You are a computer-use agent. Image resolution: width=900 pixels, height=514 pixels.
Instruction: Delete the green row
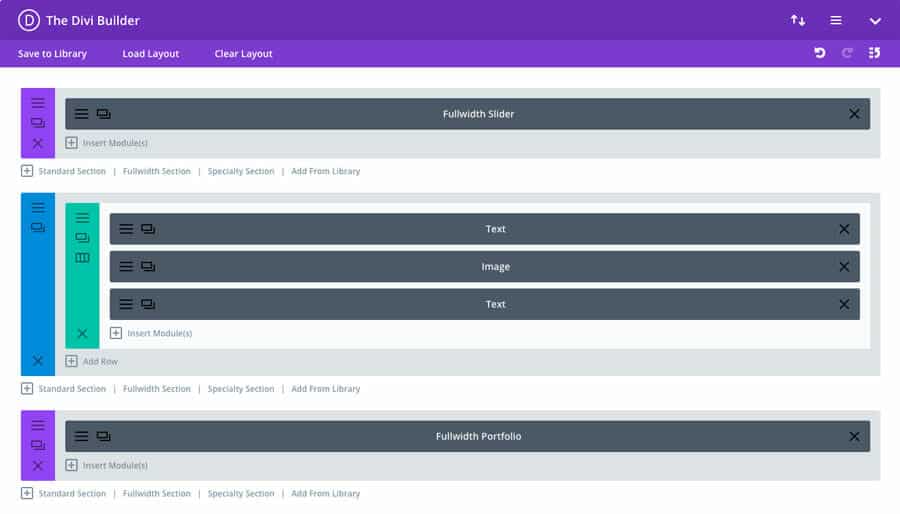[x=82, y=333]
